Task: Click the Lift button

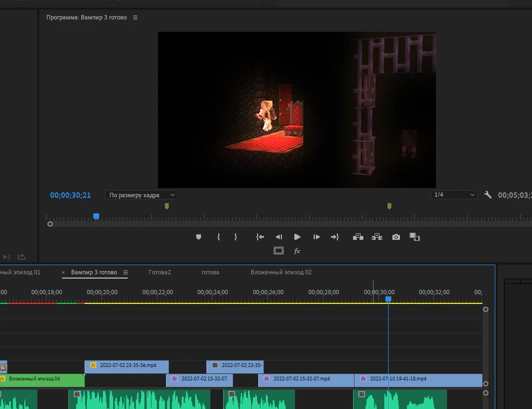Action: coord(358,237)
